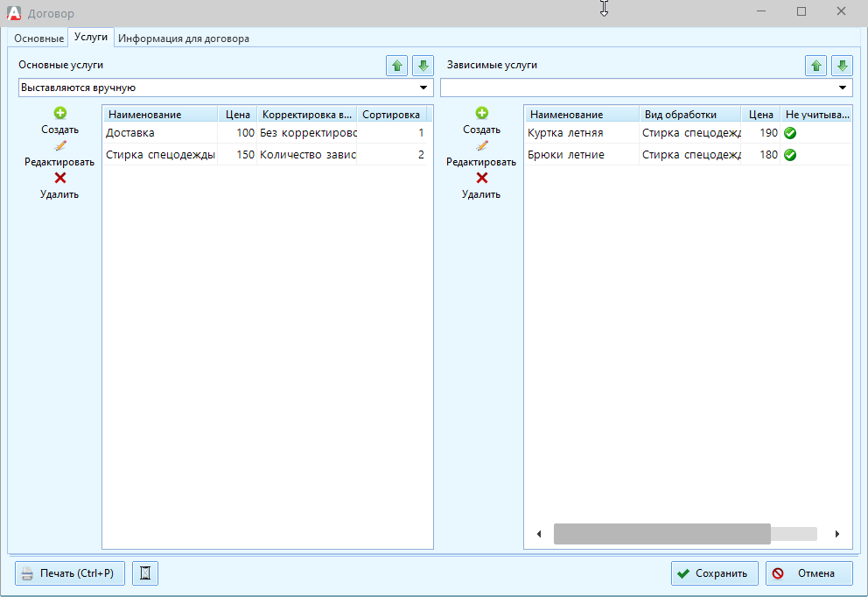Click Create icon under main services
This screenshot has height=597, width=868.
(x=59, y=113)
